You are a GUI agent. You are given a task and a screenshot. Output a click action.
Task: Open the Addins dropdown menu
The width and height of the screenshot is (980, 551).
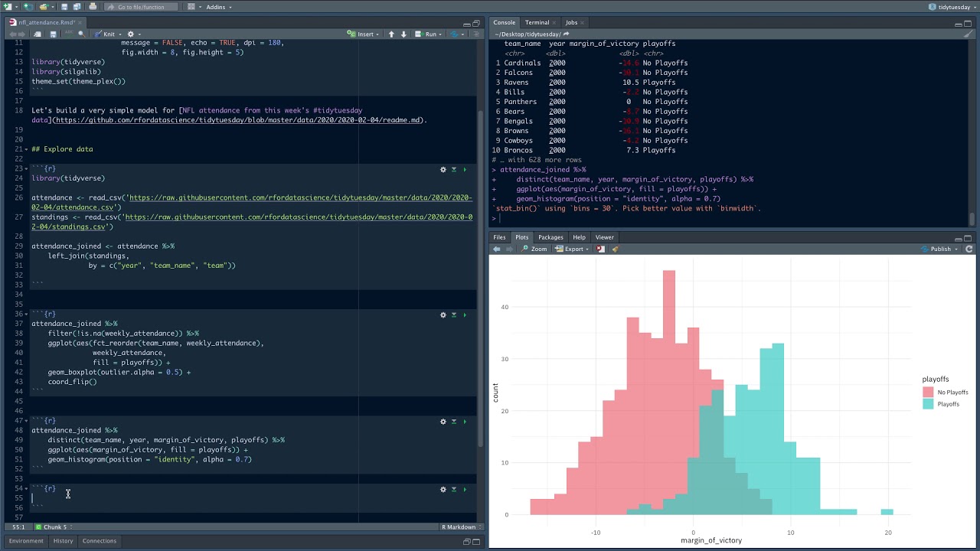(x=219, y=7)
